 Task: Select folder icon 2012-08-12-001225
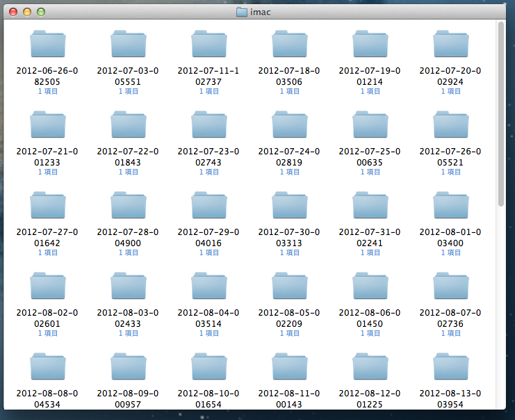370,366
